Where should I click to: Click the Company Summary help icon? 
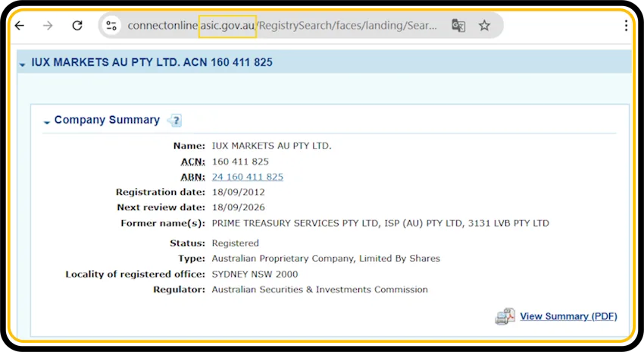pos(174,121)
